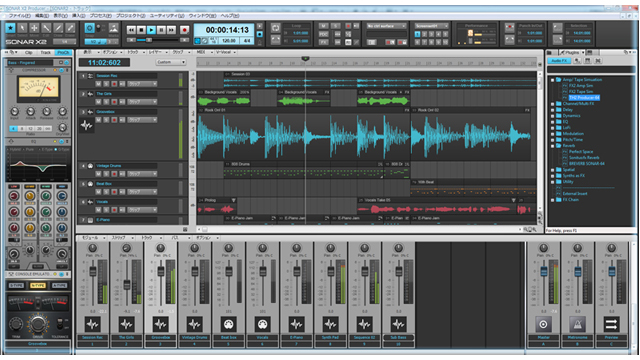Stop playback with the Stop button
This screenshot has width=640, height=360.
141,30
